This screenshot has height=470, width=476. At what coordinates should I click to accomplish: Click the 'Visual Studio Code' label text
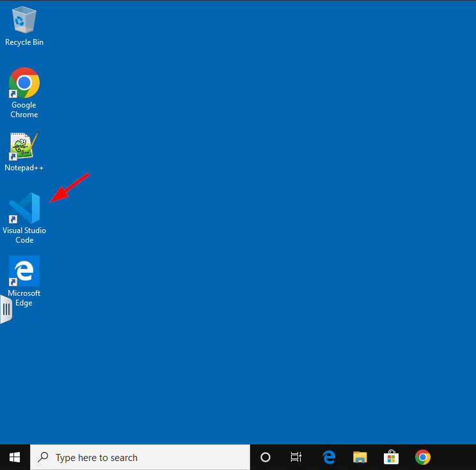click(24, 235)
